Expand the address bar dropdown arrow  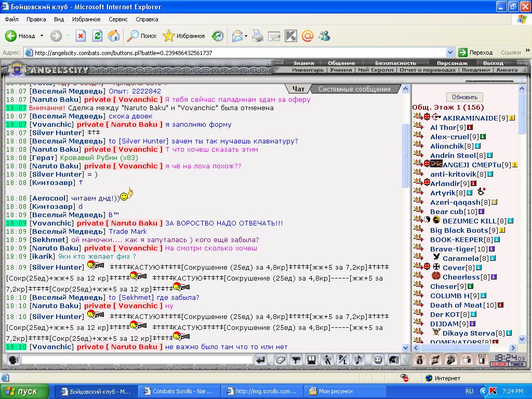pyautogui.click(x=450, y=52)
